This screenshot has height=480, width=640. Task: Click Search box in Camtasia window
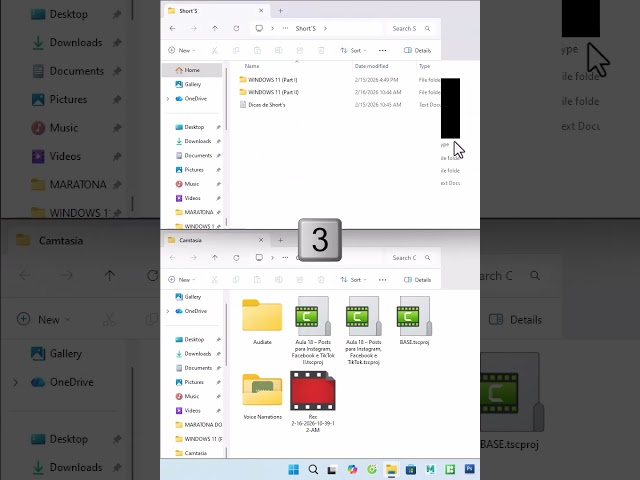410,258
